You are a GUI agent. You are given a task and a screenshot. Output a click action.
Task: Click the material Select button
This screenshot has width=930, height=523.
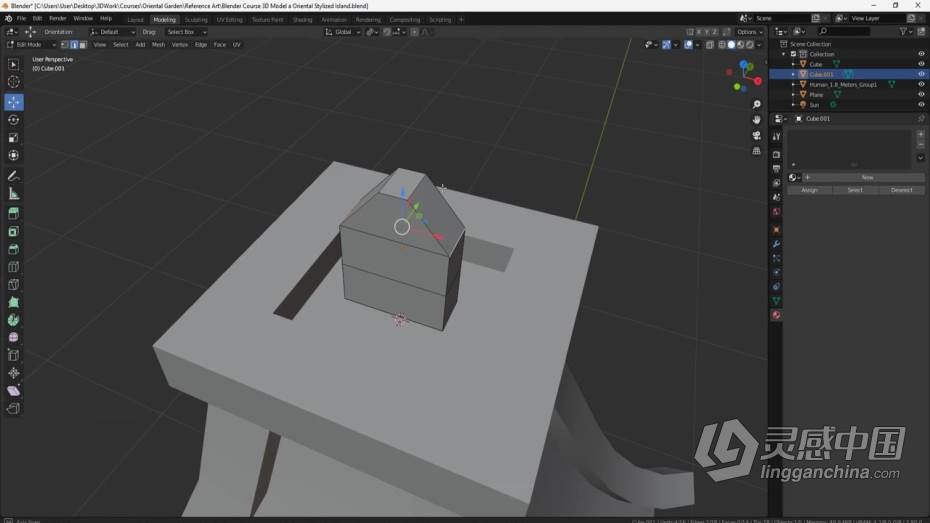[x=855, y=190]
